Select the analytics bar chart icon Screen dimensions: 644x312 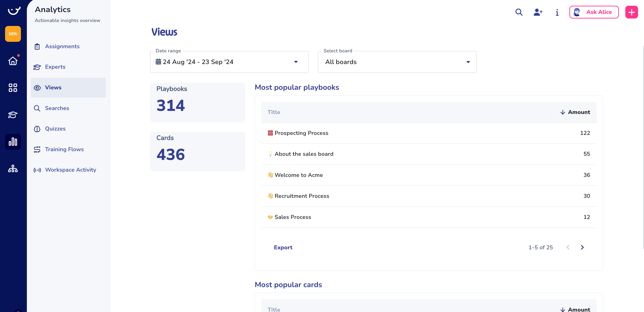coord(13,142)
